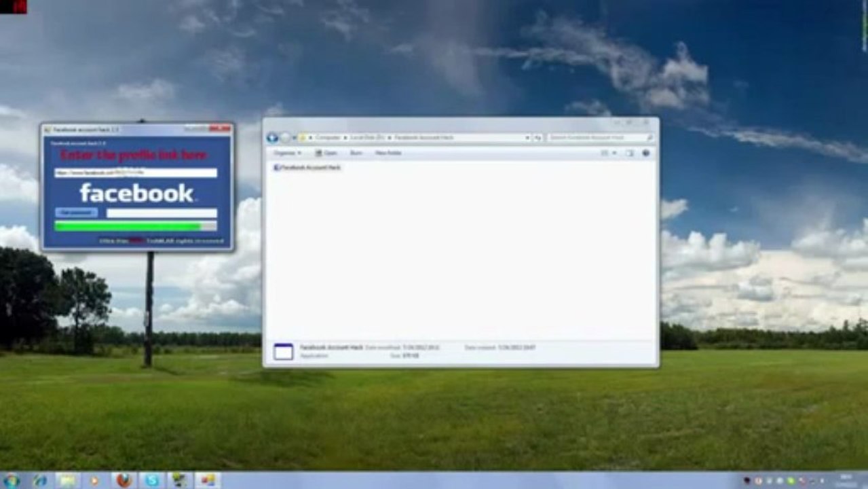
Task: Click the result field beside the blue button
Action: (x=162, y=213)
